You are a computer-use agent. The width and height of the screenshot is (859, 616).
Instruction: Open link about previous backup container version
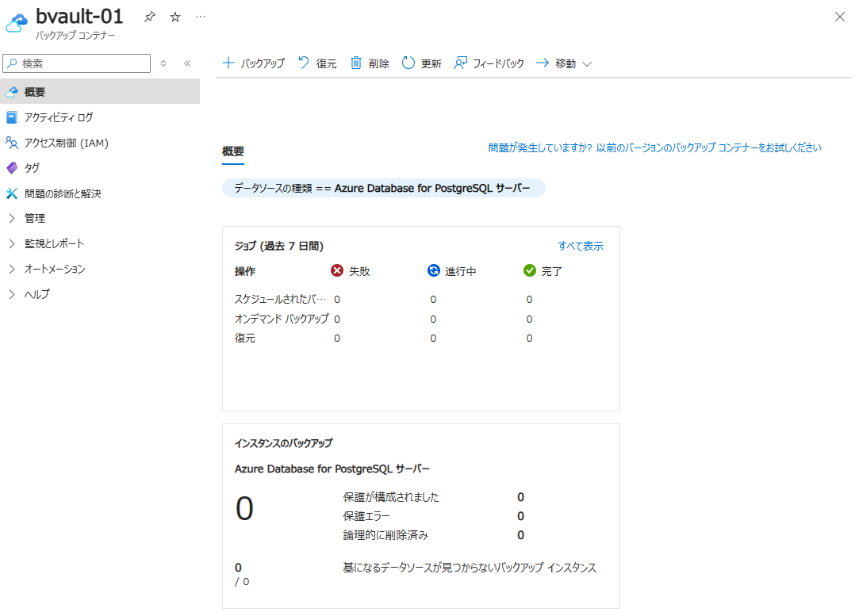[x=654, y=147]
